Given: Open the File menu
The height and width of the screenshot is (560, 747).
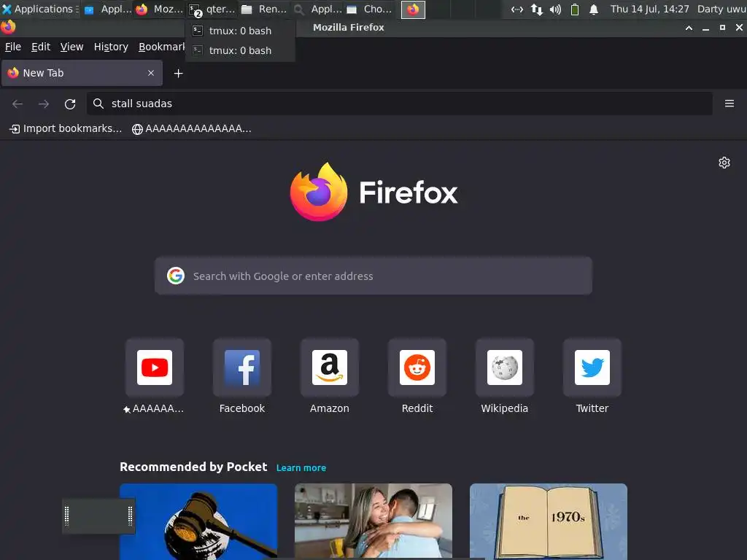Looking at the screenshot, I should 13,47.
